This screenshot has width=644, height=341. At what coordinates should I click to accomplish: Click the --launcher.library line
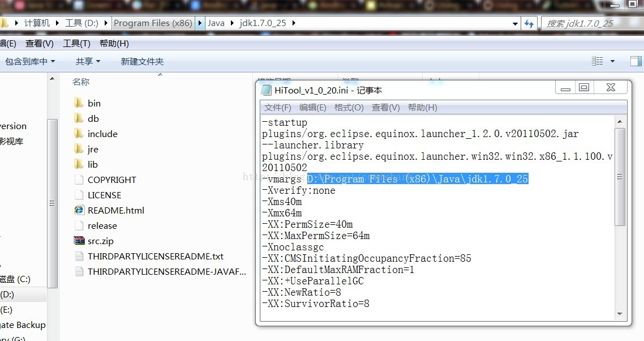313,145
